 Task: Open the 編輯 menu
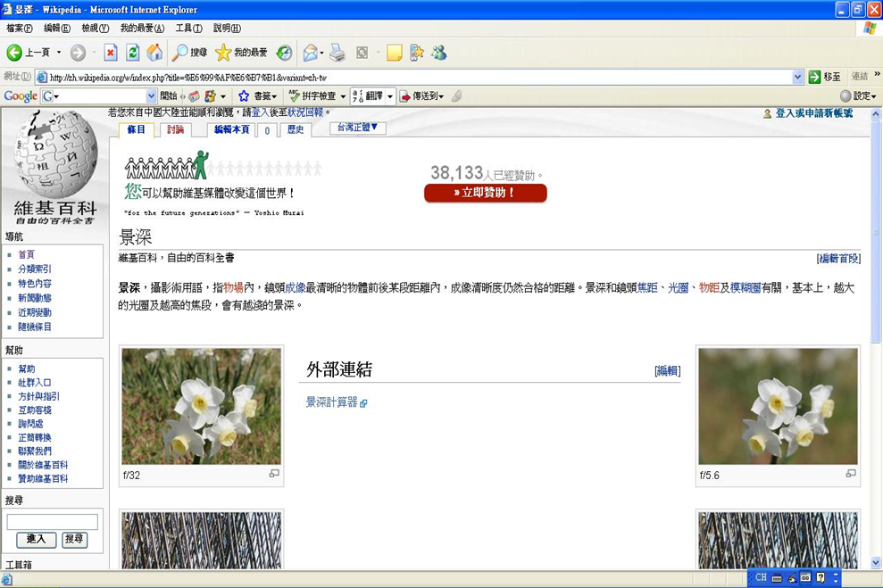(57, 29)
